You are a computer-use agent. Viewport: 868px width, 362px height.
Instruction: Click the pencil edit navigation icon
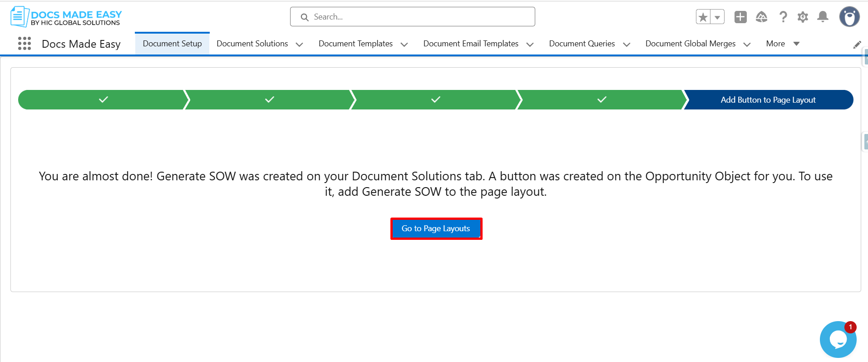point(857,45)
